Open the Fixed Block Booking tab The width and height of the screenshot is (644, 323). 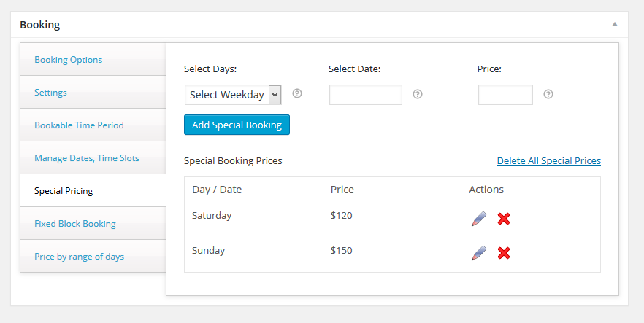tap(75, 224)
